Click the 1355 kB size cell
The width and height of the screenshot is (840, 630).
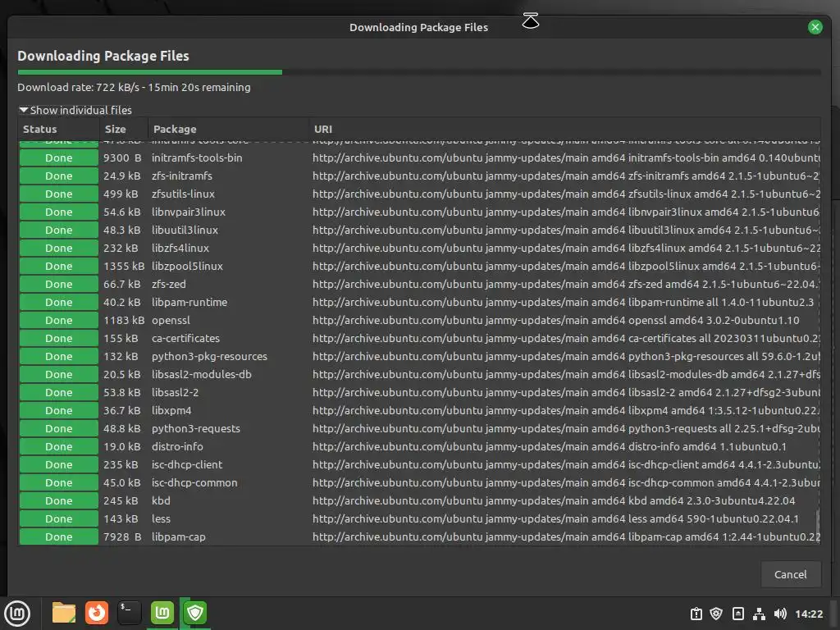124,267
